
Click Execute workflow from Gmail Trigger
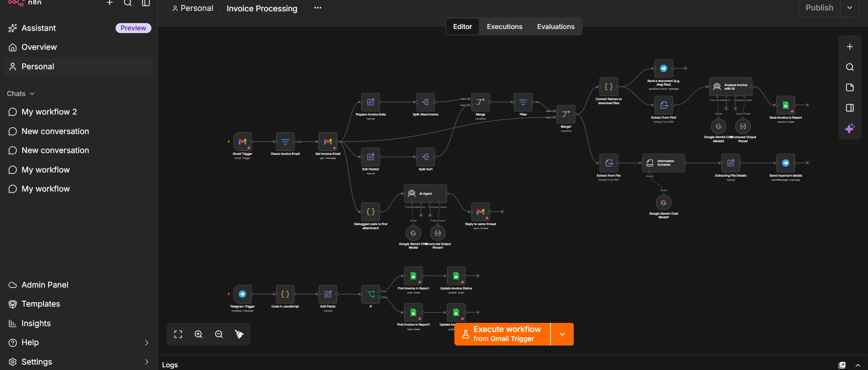(x=502, y=334)
